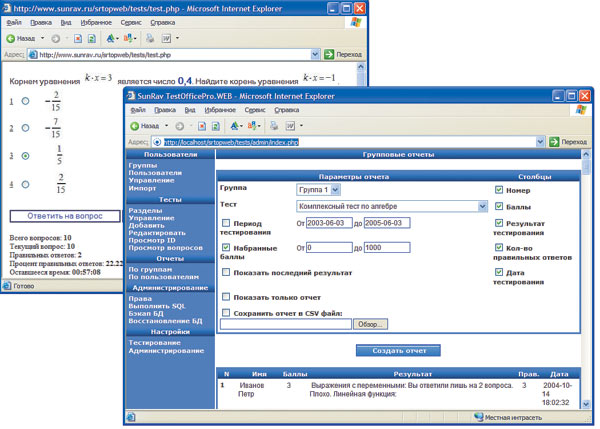Click page icon in TestOfficePro status bar
Screen dimensions: 600x429
[x=131, y=417]
